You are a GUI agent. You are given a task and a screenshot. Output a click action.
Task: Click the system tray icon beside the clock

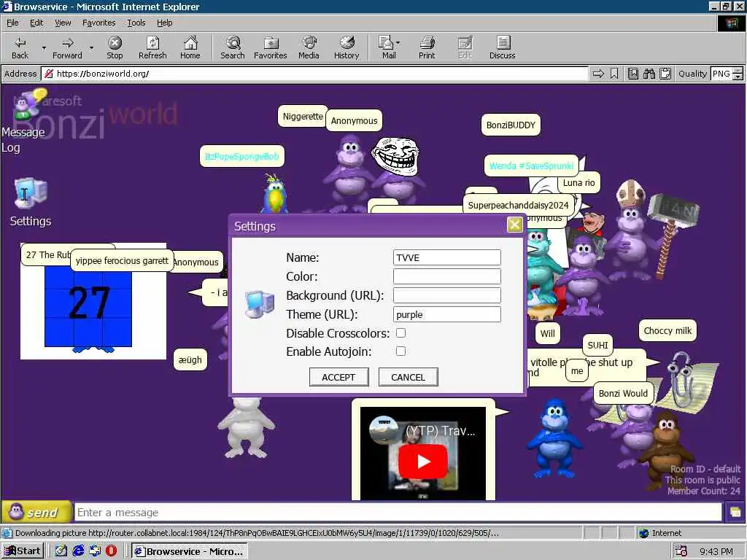[x=681, y=551]
